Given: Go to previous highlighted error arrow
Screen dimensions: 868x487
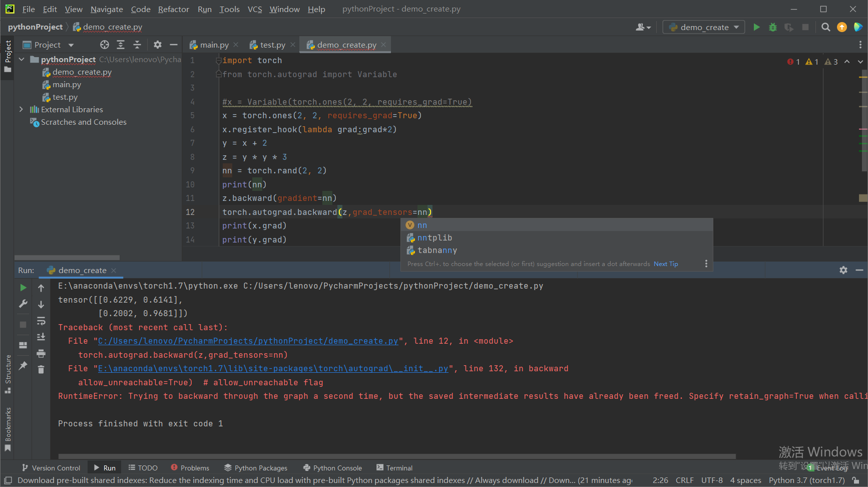Looking at the screenshot, I should tap(847, 62).
